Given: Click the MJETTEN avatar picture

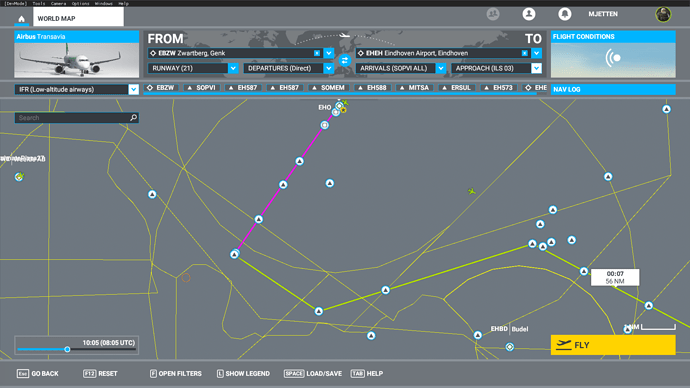Looking at the screenshot, I should pyautogui.click(x=663, y=14).
